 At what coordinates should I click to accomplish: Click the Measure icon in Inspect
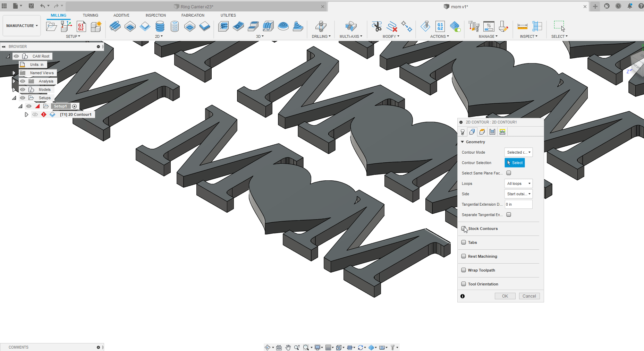[522, 26]
